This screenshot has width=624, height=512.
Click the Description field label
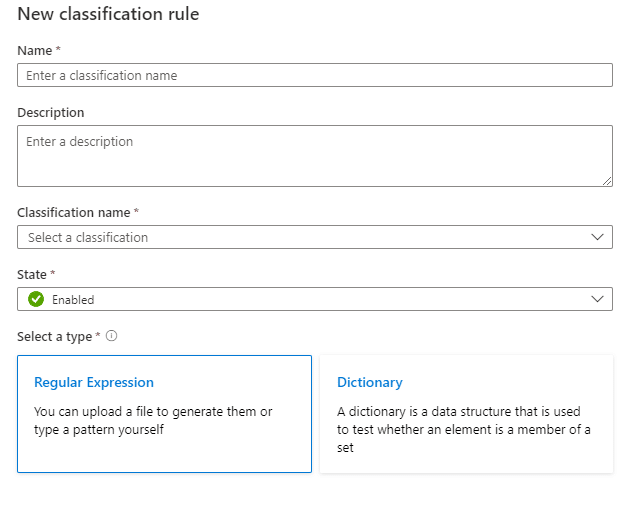pos(51,112)
